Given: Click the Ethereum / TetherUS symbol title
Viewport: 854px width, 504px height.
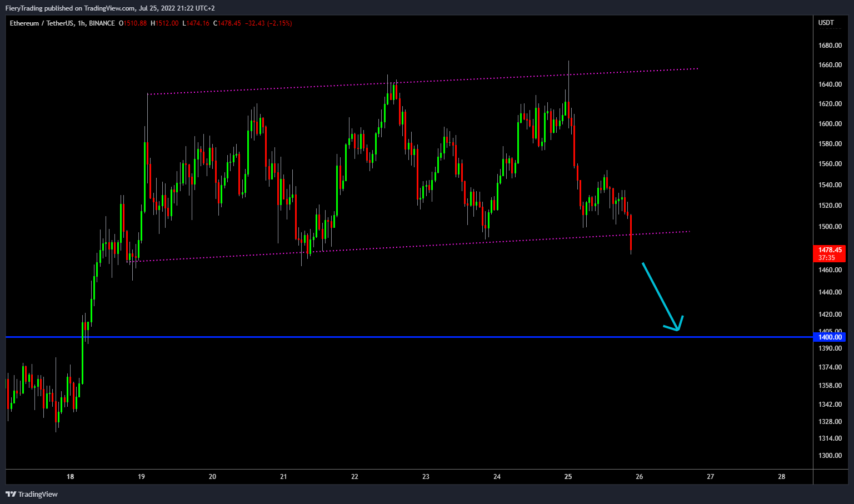Looking at the screenshot, I should (x=41, y=23).
